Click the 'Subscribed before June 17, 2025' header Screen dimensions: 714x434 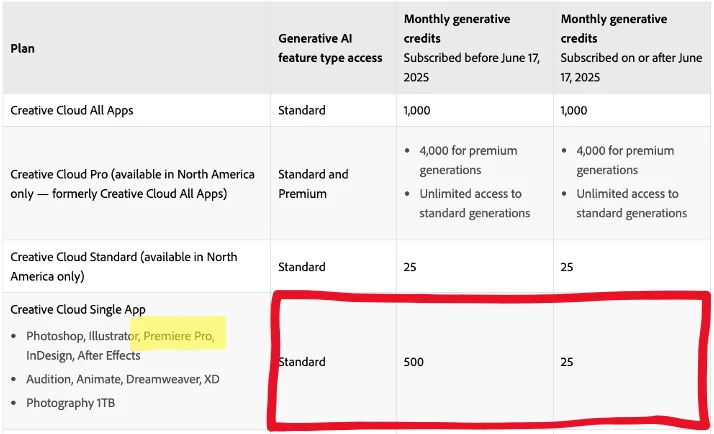(471, 67)
